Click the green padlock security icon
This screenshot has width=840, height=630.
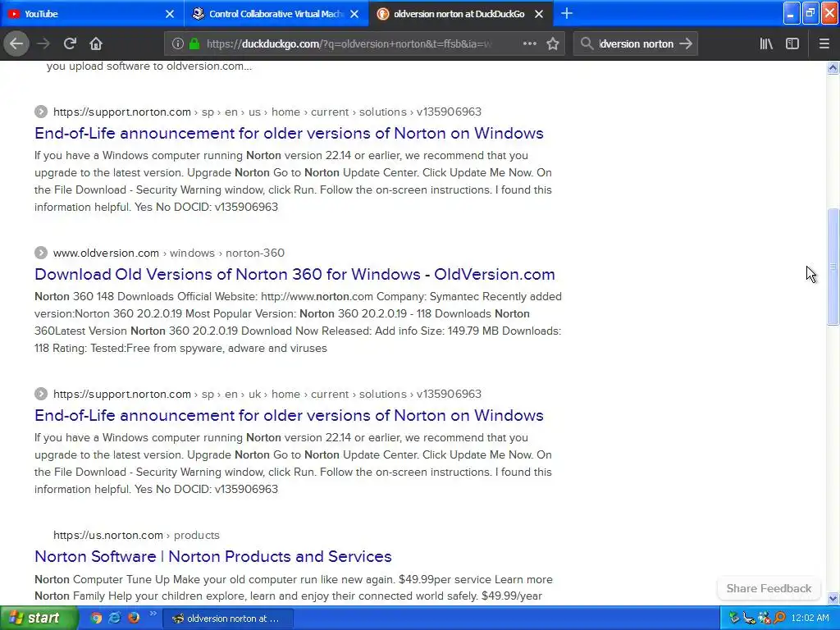click(x=194, y=44)
